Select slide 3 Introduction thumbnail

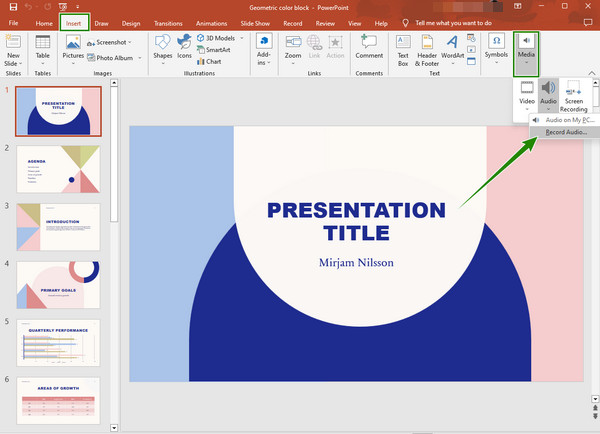(58, 227)
